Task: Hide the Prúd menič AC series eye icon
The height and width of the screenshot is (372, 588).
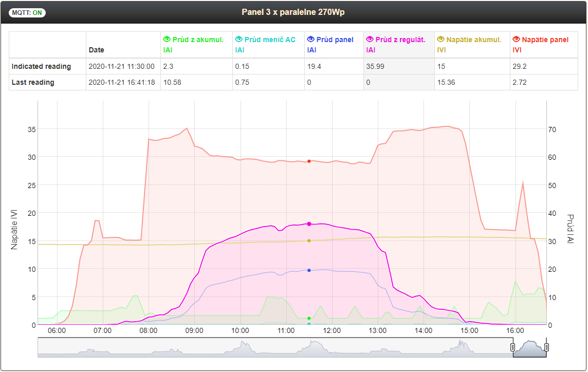Action: [239, 40]
